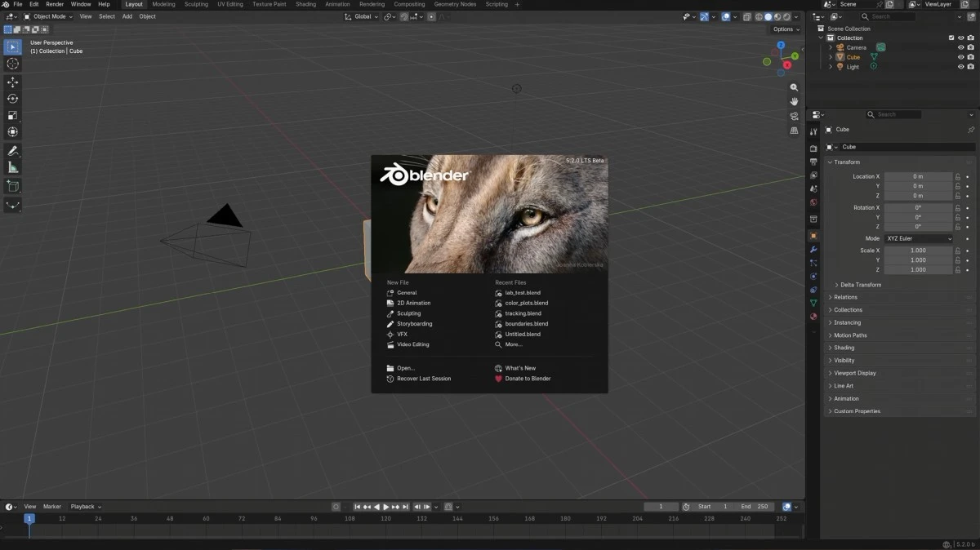The height and width of the screenshot is (550, 980).
Task: Expand the Viewport Display panel
Action: 854,373
